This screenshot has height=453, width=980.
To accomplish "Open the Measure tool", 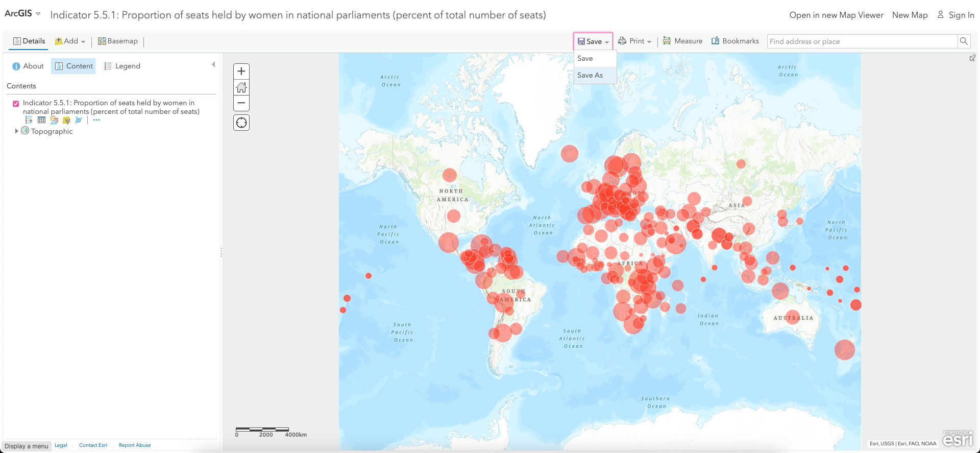I will point(682,41).
